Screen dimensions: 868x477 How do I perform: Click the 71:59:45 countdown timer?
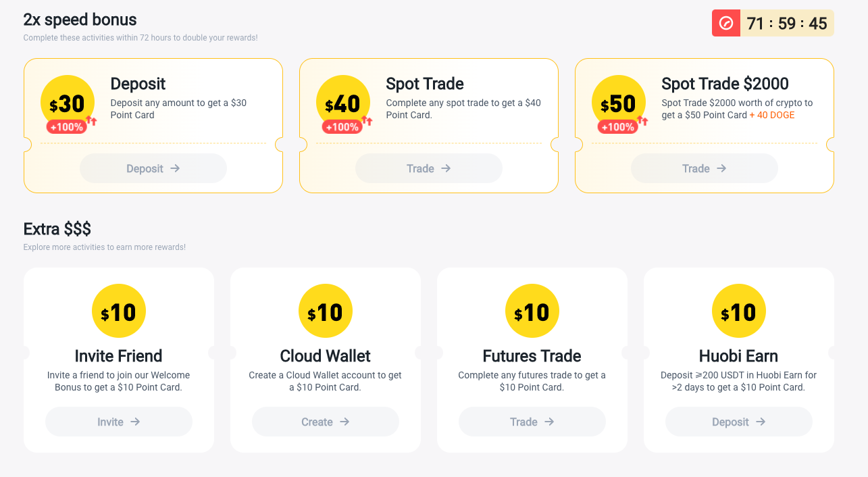[x=787, y=24]
